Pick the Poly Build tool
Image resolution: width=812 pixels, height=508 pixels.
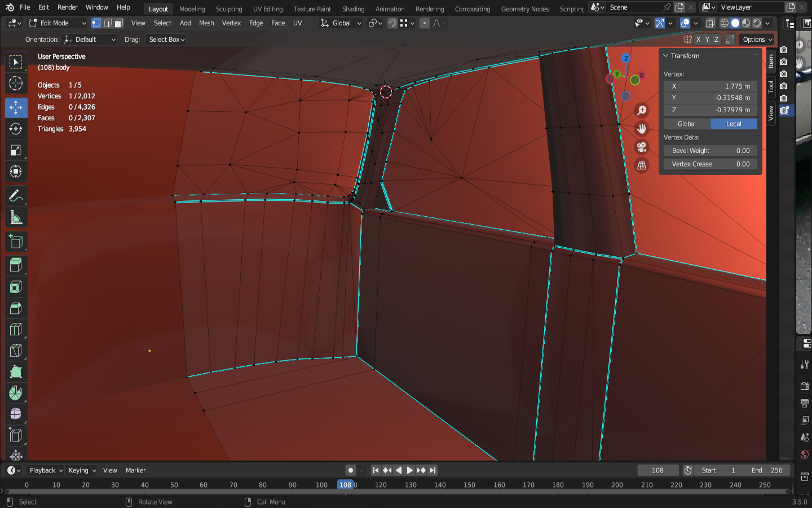coord(16,373)
